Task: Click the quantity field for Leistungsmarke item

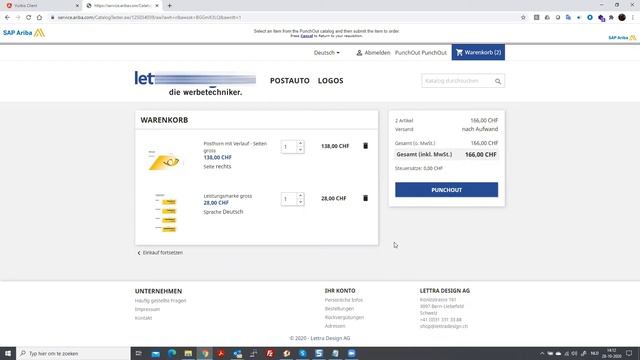Action: [x=289, y=199]
